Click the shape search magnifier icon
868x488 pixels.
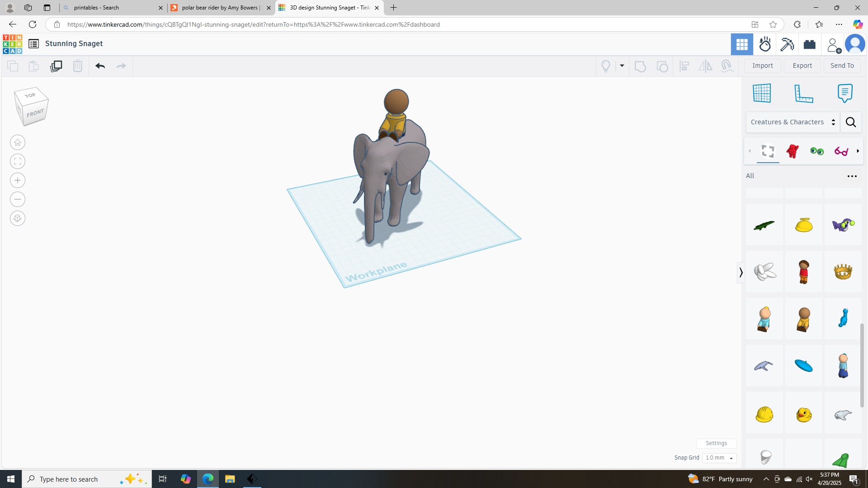(x=851, y=122)
